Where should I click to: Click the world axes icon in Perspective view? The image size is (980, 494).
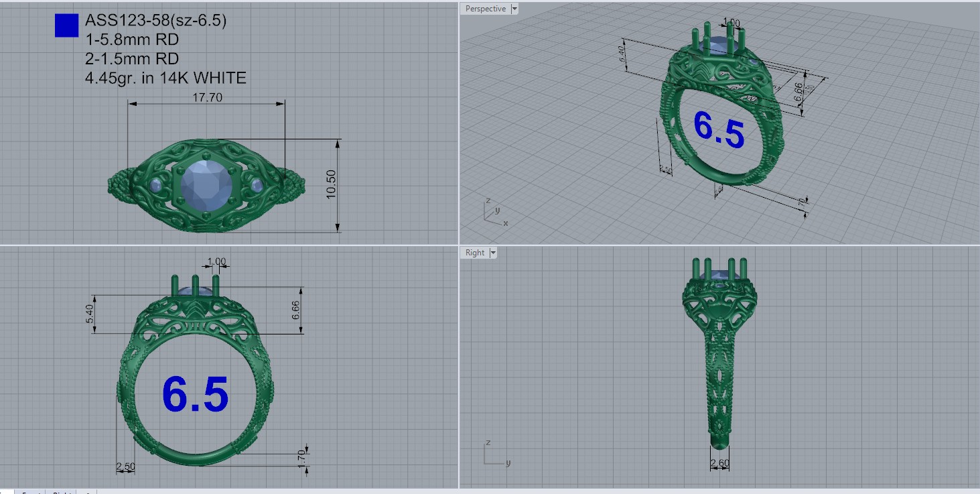(x=491, y=212)
